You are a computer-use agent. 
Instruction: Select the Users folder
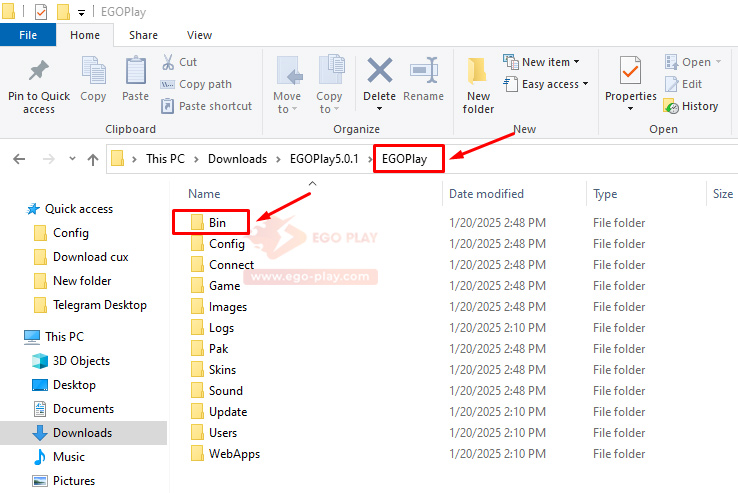tap(214, 433)
